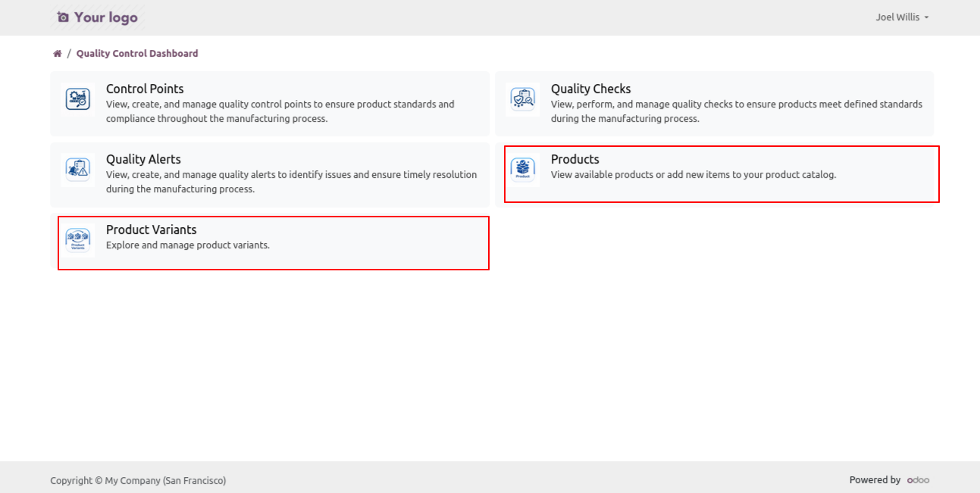Open the Product Variants heading
Screen dimensions: 980x493
[x=151, y=229]
